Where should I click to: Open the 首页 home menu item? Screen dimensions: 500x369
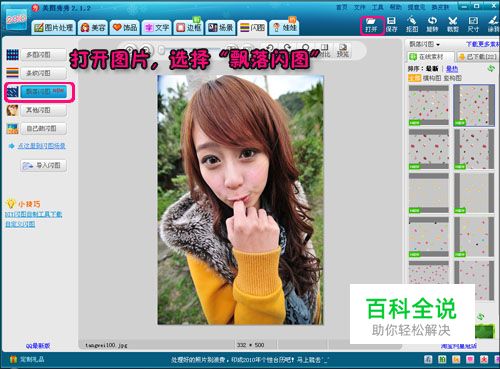click(341, 7)
